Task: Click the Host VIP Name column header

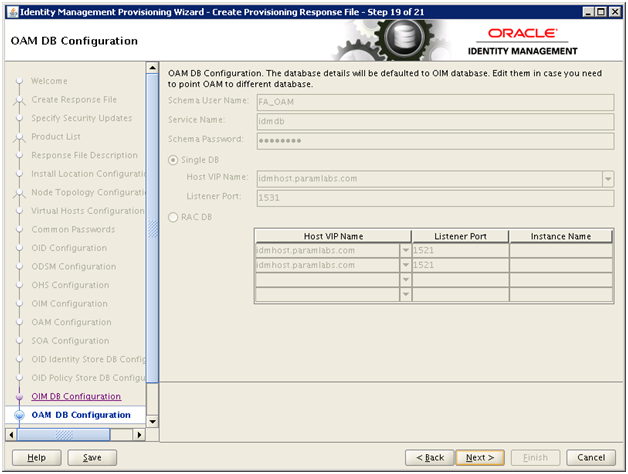Action: click(x=333, y=236)
